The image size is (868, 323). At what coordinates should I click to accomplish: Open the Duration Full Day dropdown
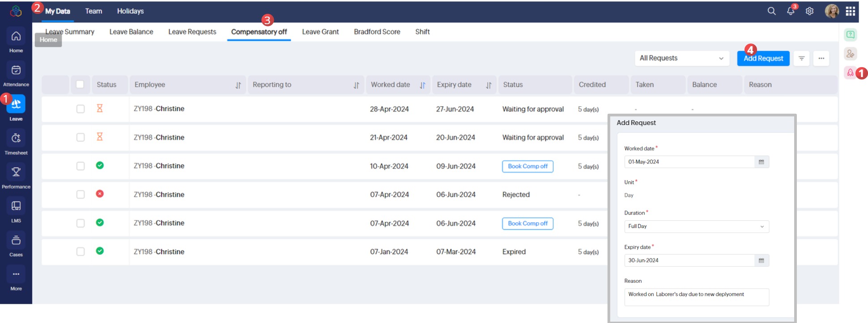point(696,227)
